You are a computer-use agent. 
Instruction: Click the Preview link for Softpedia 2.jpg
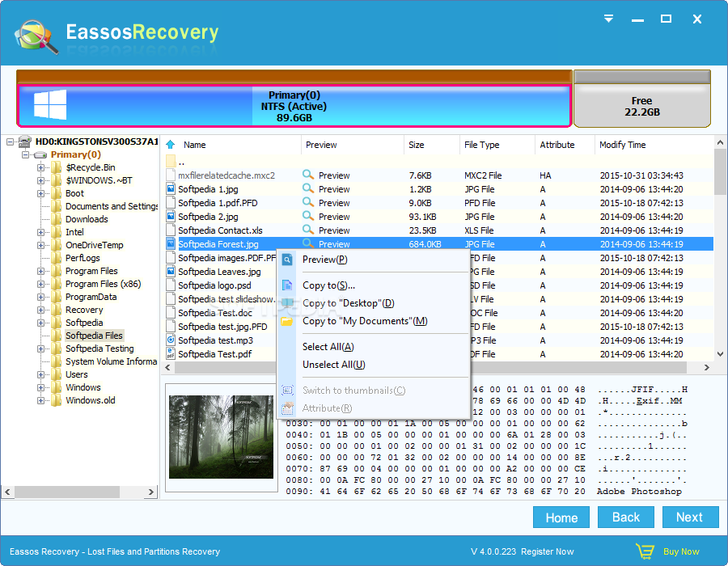334,217
